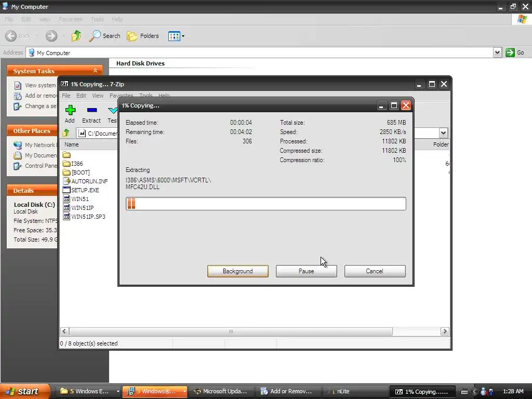Click Change a setting link
The height and width of the screenshot is (399, 532).
[x=35, y=106]
